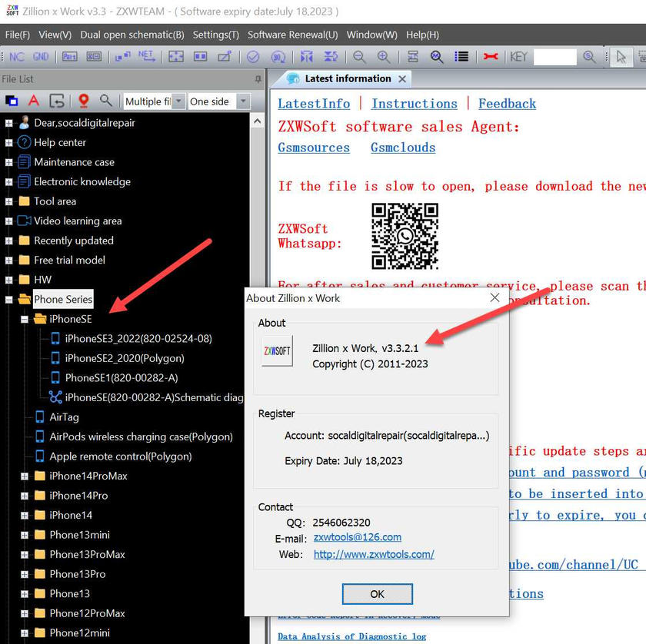Select the arrow pointer tool
646x644 pixels.
click(x=621, y=57)
